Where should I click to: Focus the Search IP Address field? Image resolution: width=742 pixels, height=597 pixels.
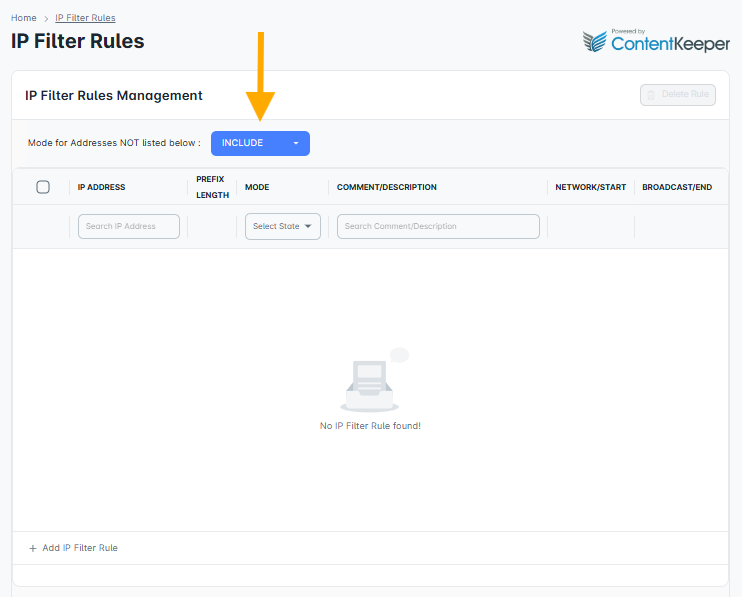[129, 226]
